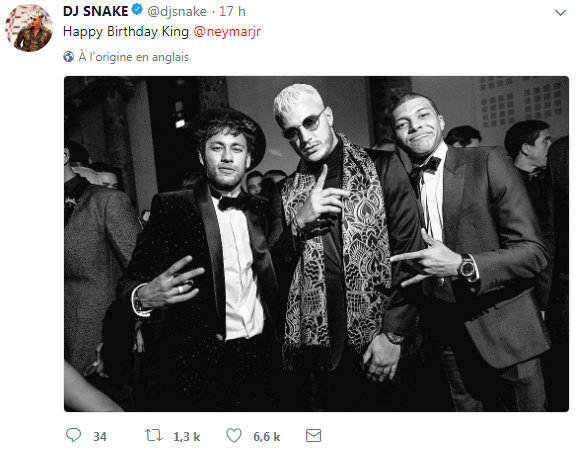Click the word "Happy" in tweet

point(83,32)
